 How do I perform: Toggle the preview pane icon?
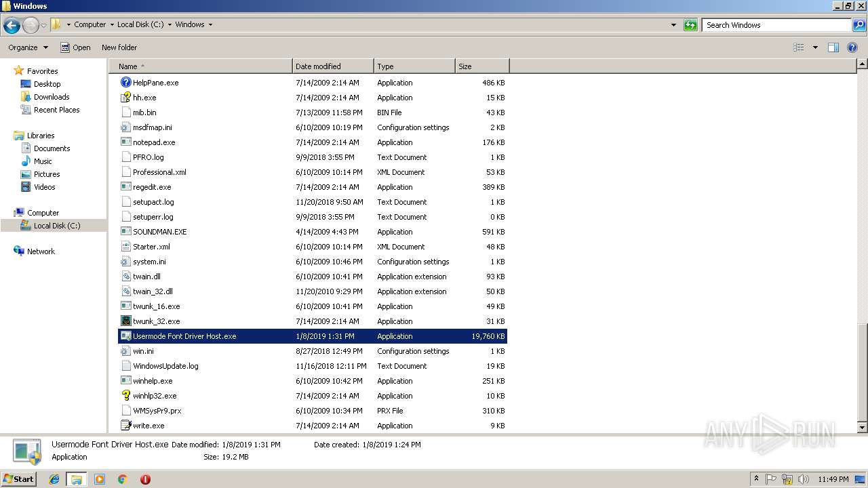(833, 47)
